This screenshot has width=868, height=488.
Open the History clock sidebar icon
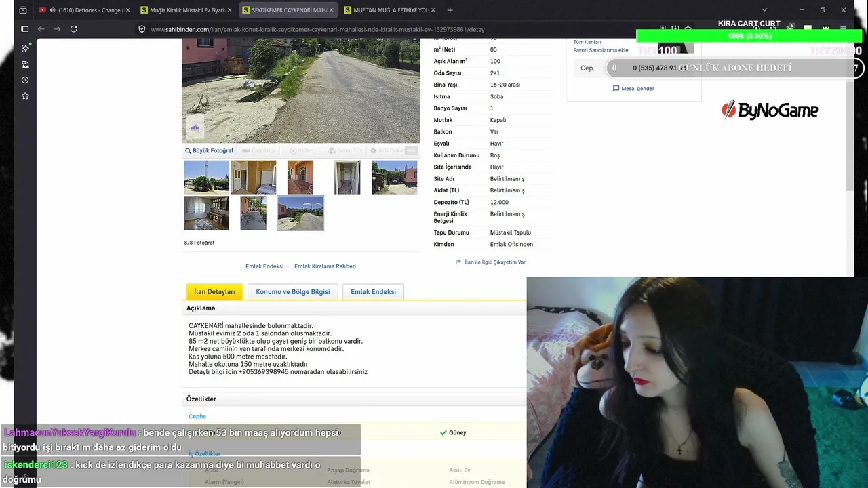pyautogui.click(x=25, y=80)
